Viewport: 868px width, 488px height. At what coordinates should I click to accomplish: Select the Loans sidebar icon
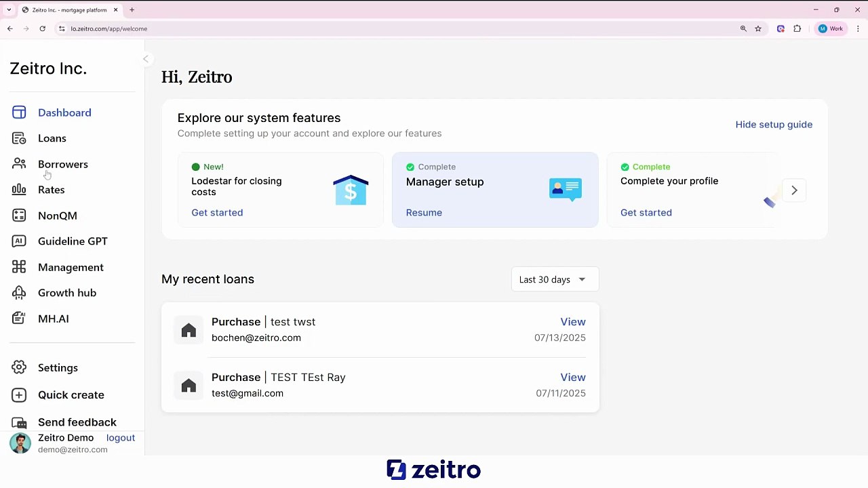[19, 138]
